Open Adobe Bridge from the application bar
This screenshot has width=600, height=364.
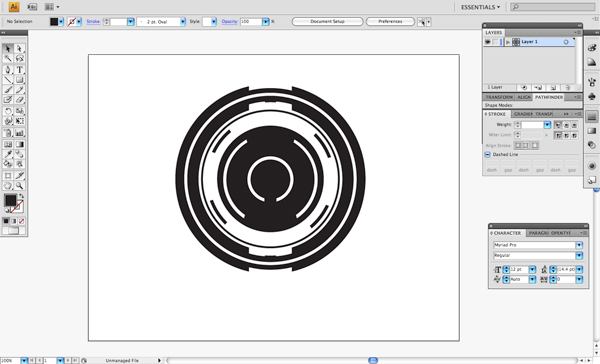[33, 7]
